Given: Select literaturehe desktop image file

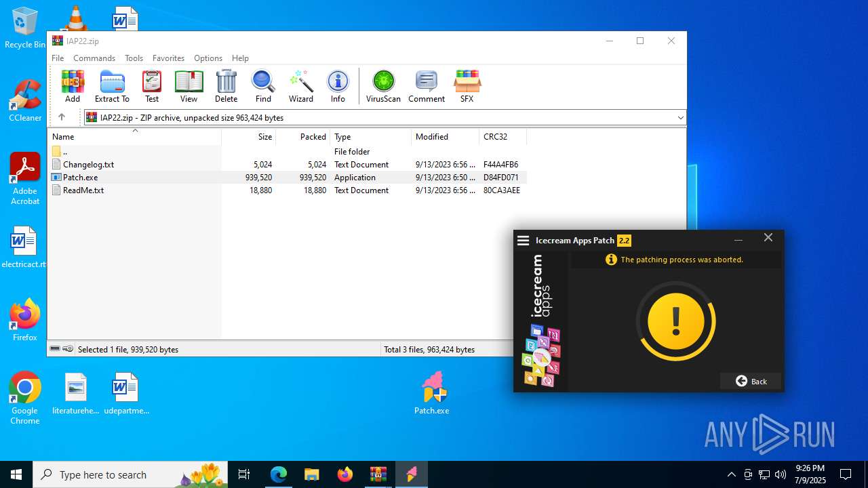Looking at the screenshot, I should pos(76,393).
